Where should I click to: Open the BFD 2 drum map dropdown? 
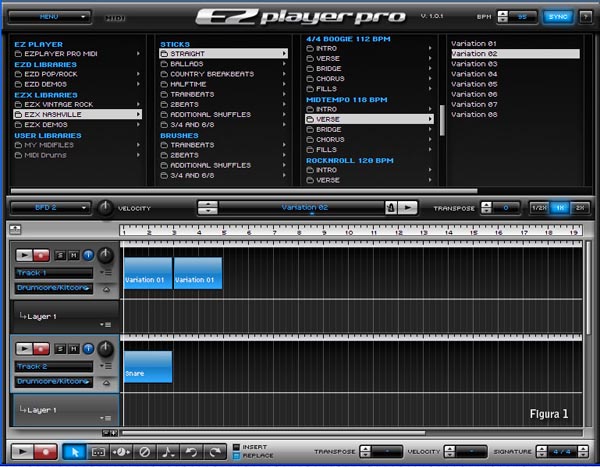[51, 208]
